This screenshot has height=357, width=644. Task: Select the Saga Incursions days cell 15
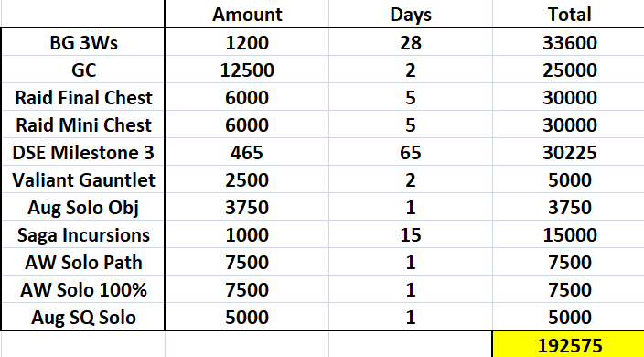411,234
